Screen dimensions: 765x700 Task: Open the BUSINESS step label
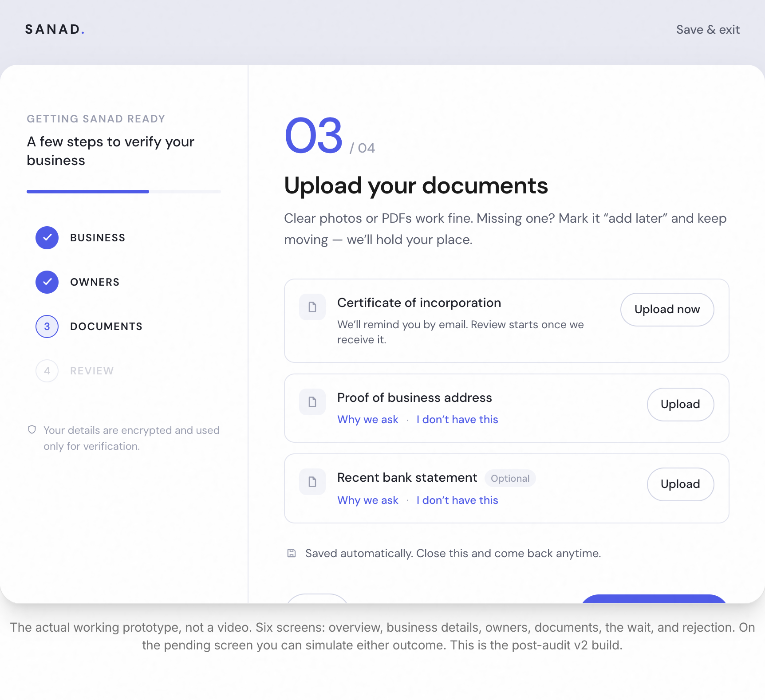[x=98, y=238]
